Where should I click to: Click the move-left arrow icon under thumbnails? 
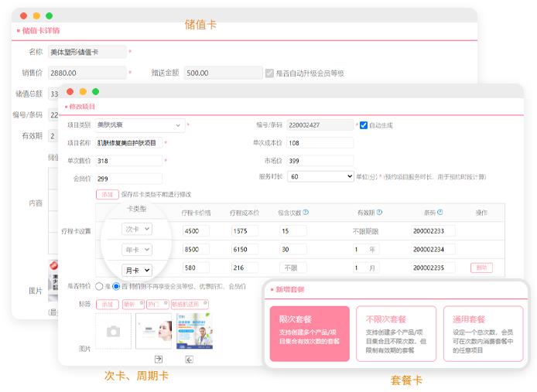pyautogui.click(x=189, y=359)
